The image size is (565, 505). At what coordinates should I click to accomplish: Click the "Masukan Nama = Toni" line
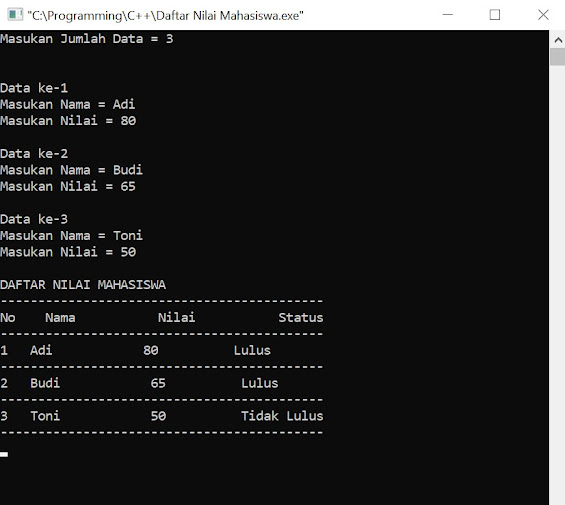tap(71, 236)
